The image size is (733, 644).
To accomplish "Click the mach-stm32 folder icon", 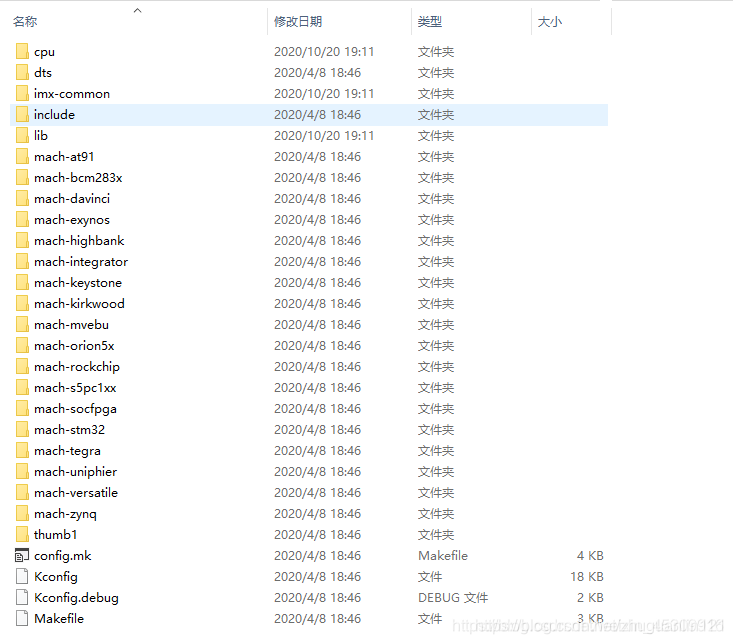I will 22,430.
